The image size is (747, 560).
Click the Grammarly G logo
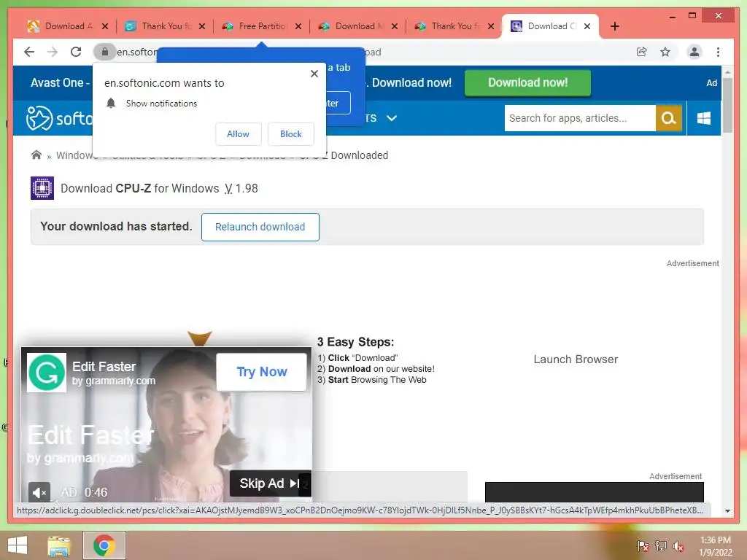click(x=46, y=373)
